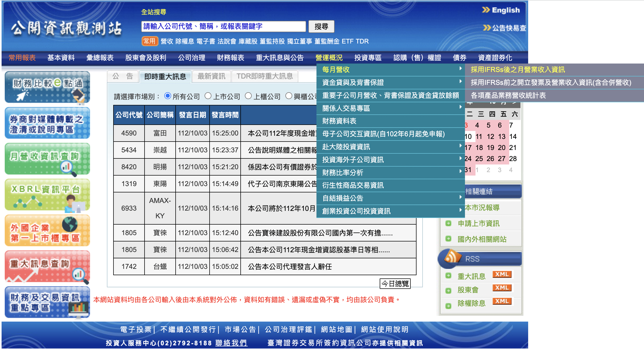Select the 衍生性商品交易資訊 menu entry
The height and width of the screenshot is (349, 644).
click(x=391, y=185)
